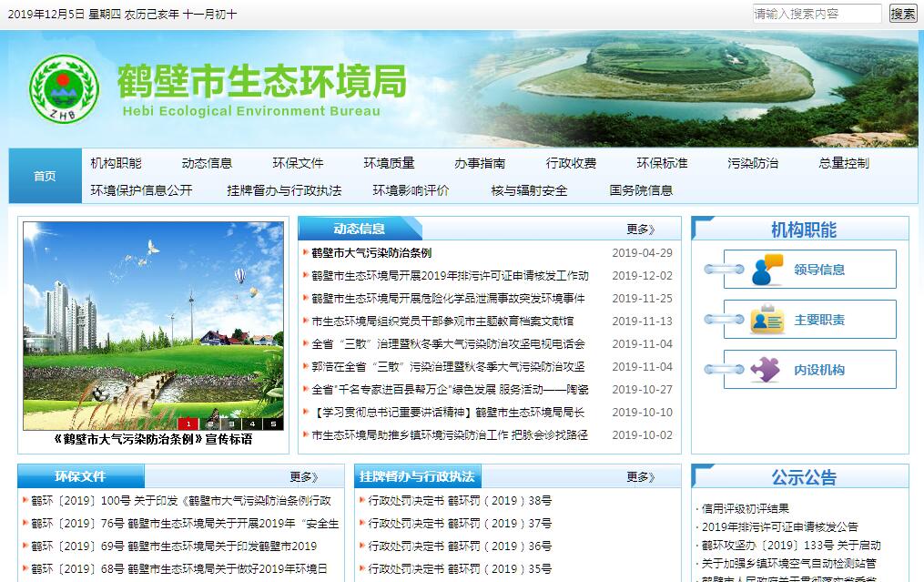Expand 更多 in the 动态信息 section
This screenshot has height=582, width=924.
pos(640,229)
